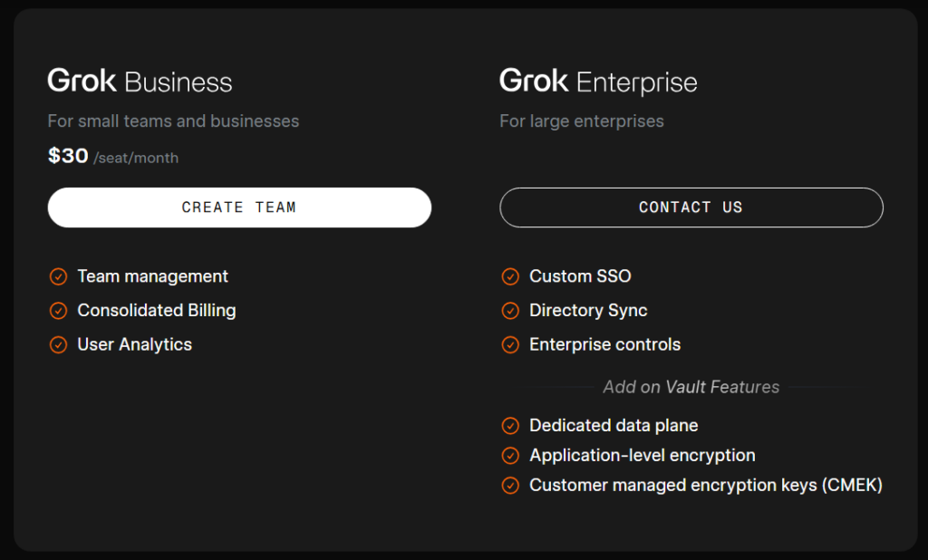Screen dimensions: 928x560
Task: Click the checkmark icon beside Team management
Action: pyautogui.click(x=58, y=276)
